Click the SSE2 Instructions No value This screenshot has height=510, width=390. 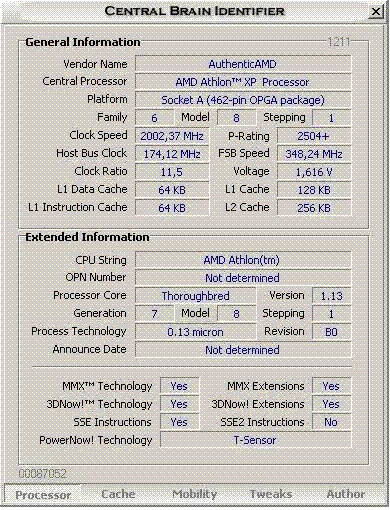coord(331,422)
